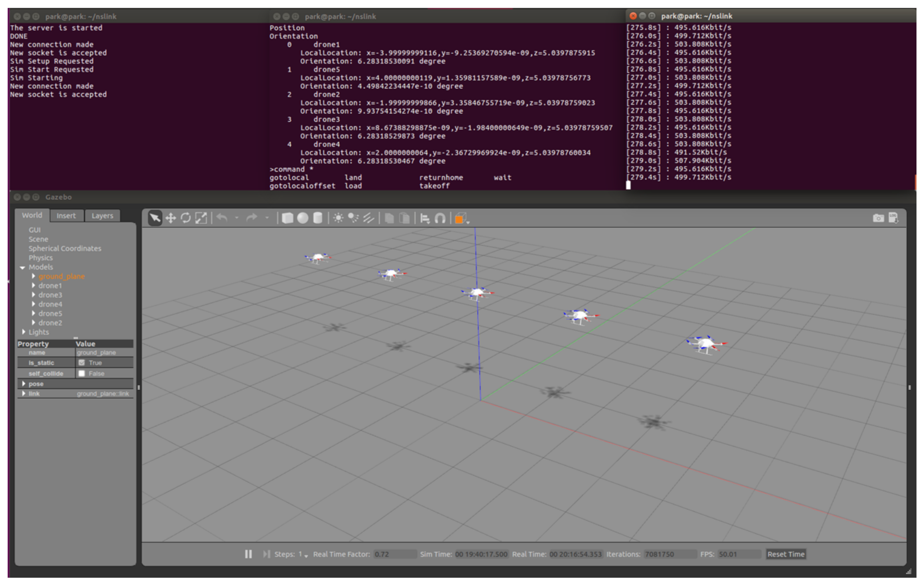Screen dimensions: 924x584
Task: Insert a sphere shape
Action: (x=303, y=218)
